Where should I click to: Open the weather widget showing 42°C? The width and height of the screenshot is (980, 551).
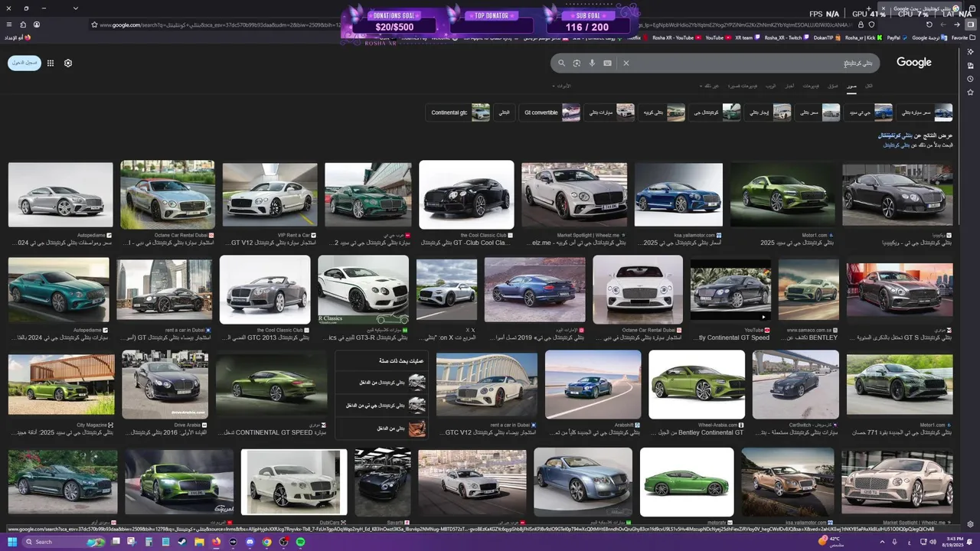tap(829, 542)
